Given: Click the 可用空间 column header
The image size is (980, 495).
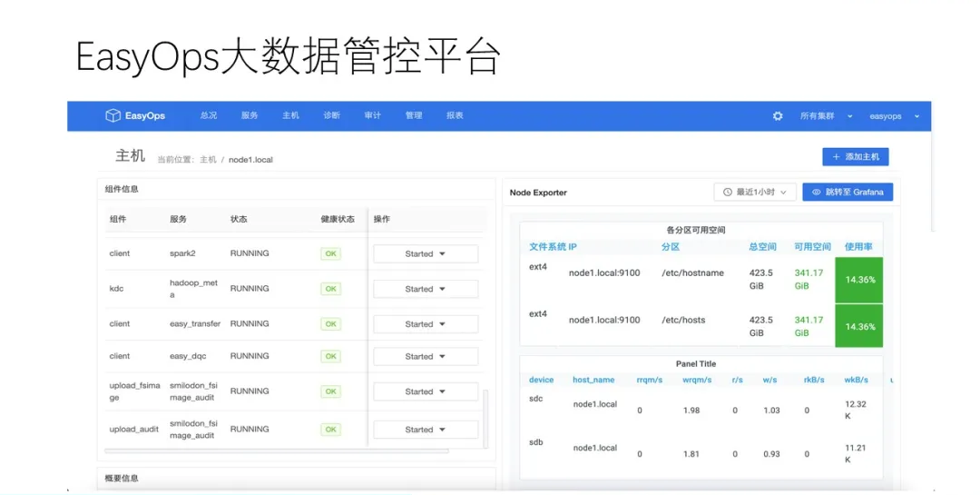Looking at the screenshot, I should pos(812,246).
